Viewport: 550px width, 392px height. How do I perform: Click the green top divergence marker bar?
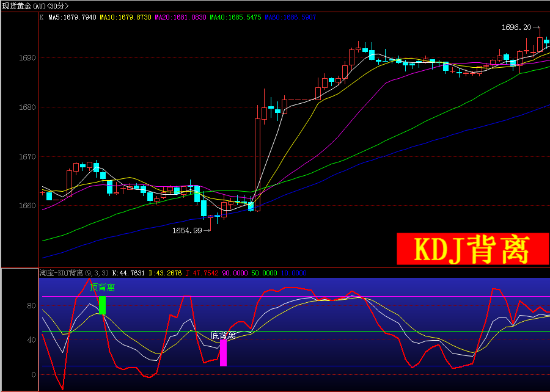(x=103, y=305)
